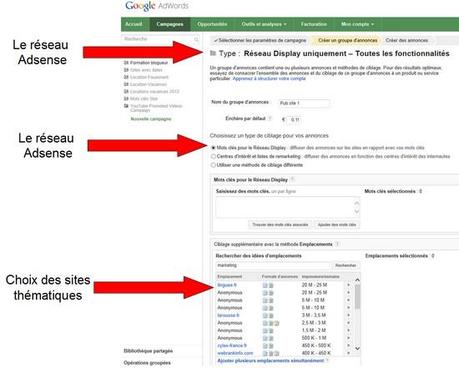Click the Rechercher button for placements

tap(346, 265)
